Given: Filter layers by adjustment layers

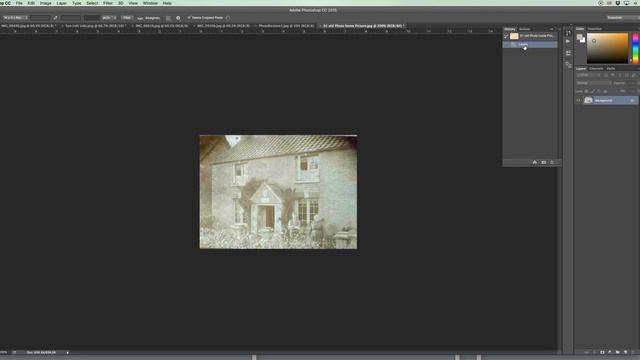Looking at the screenshot, I should pyautogui.click(x=613, y=75).
